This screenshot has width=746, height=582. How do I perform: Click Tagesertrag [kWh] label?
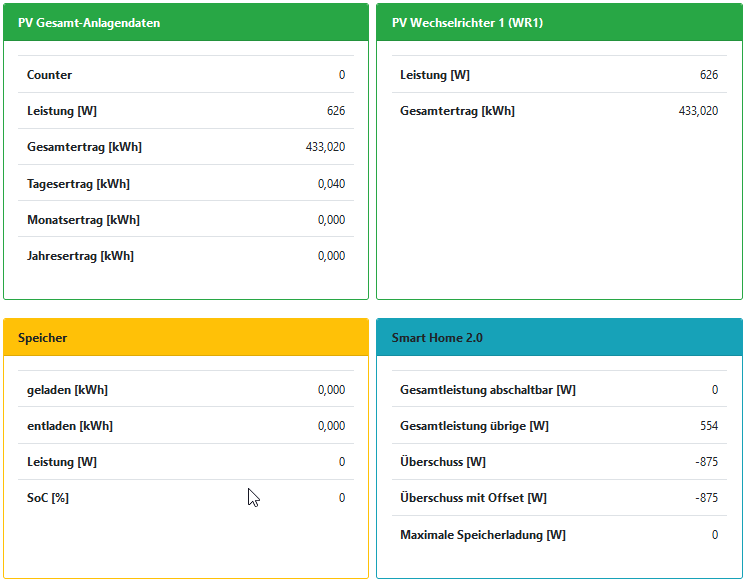[78, 184]
